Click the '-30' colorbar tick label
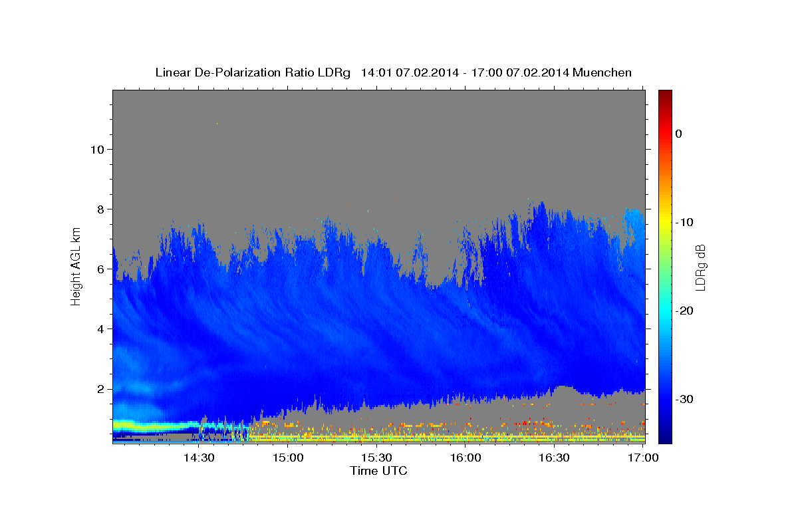 (684, 399)
